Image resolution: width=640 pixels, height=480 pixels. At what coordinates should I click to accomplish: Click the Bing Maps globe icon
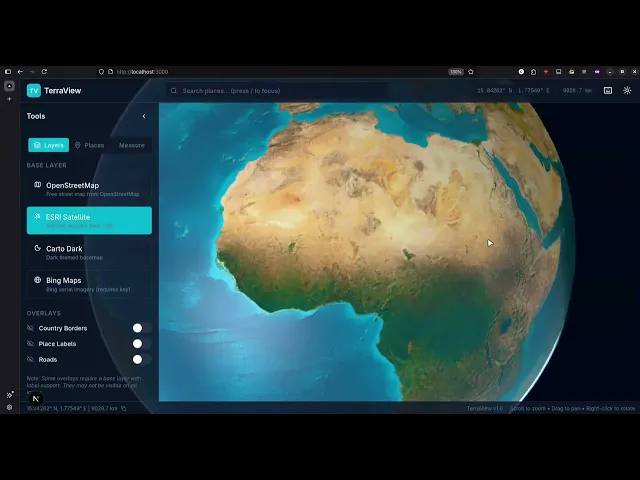(38, 280)
